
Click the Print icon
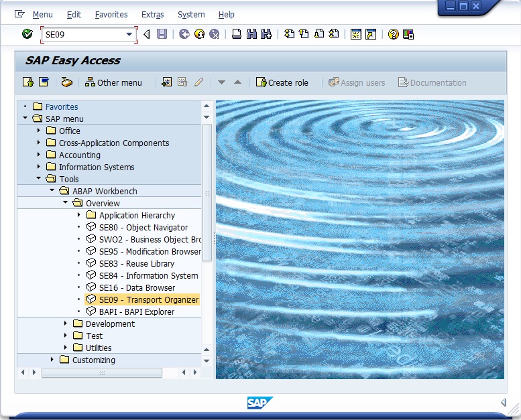pyautogui.click(x=237, y=34)
